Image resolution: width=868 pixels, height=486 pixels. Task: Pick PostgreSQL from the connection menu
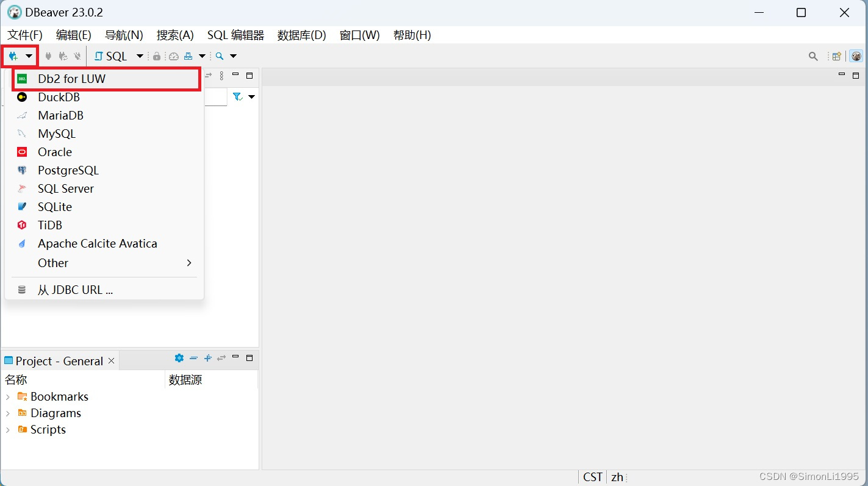coord(104,170)
